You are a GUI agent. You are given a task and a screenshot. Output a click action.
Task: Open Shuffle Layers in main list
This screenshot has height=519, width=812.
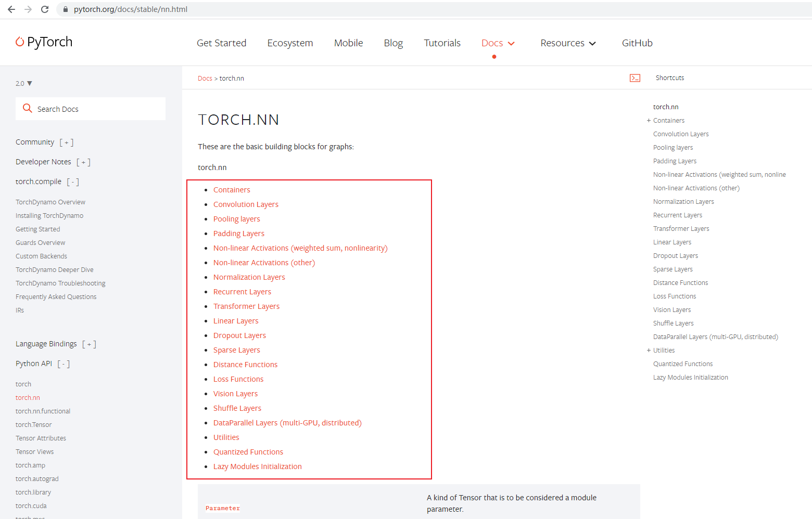pyautogui.click(x=237, y=408)
